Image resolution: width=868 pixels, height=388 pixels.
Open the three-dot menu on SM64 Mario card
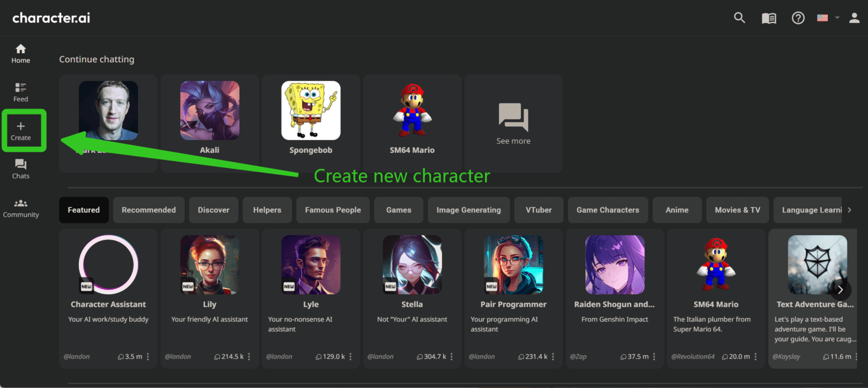coord(754,356)
